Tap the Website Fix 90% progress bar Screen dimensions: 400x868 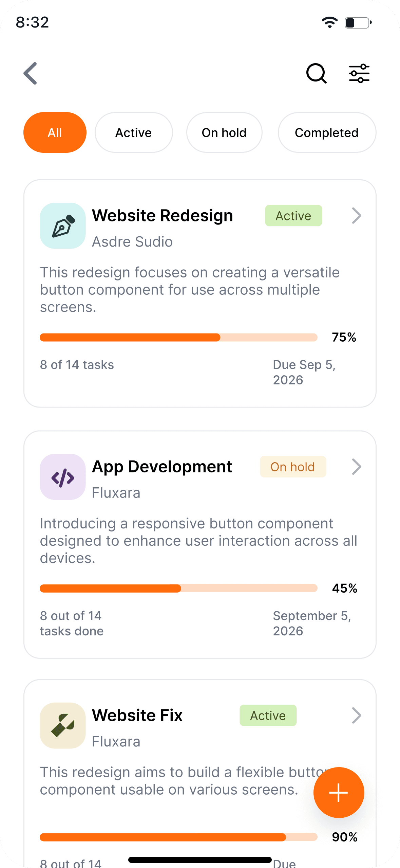point(178,837)
